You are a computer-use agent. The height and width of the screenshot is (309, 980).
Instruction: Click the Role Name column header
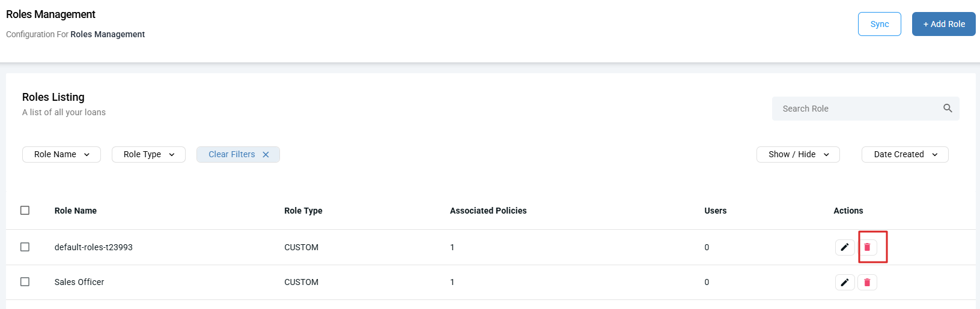76,211
